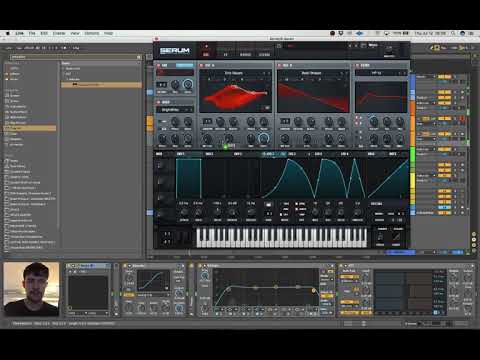Click the filter resonance knob
This screenshot has width=480, height=360.
387,121
